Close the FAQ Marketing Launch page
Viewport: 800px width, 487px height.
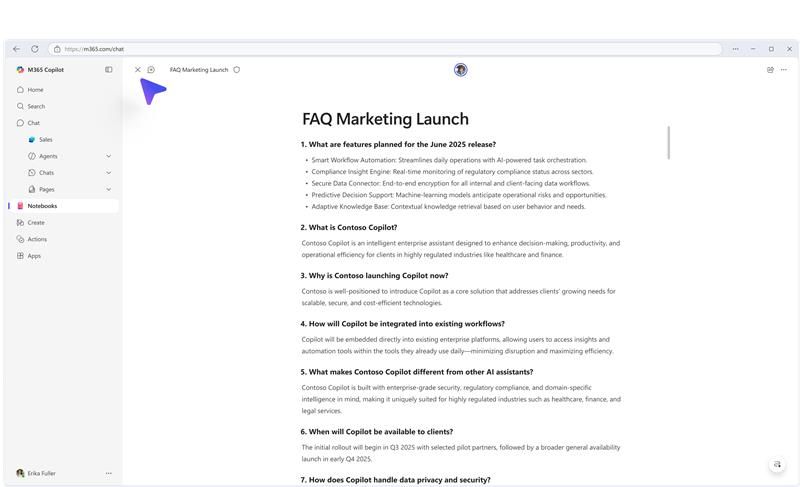tap(138, 70)
